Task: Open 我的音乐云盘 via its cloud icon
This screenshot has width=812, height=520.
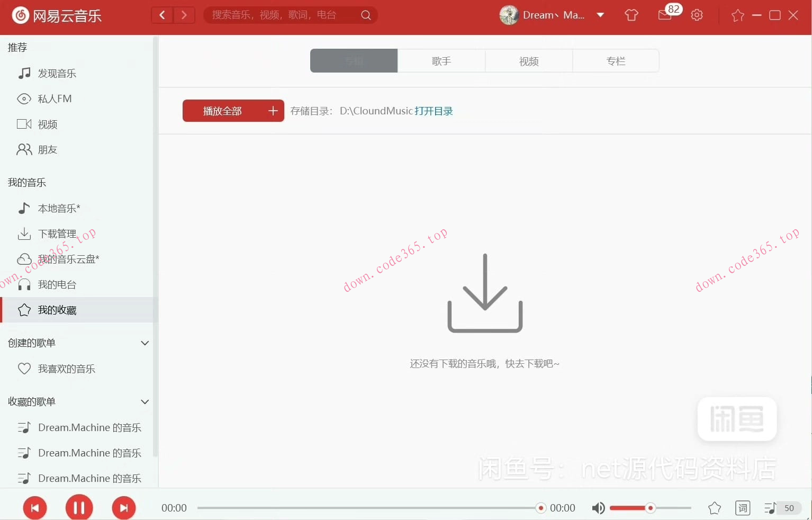Action: coord(24,259)
